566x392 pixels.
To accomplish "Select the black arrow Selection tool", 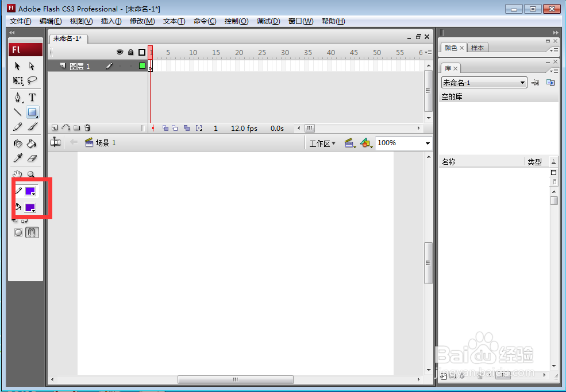I will 17,66.
